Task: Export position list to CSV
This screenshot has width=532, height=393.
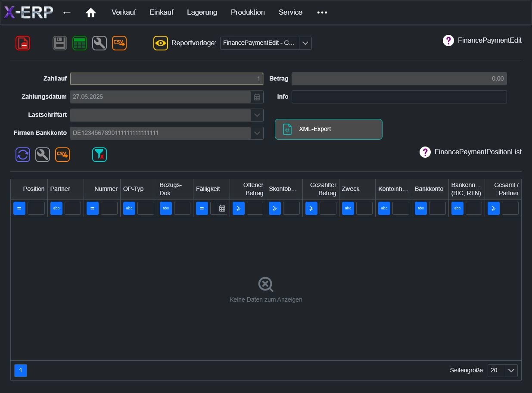Action: tap(62, 155)
